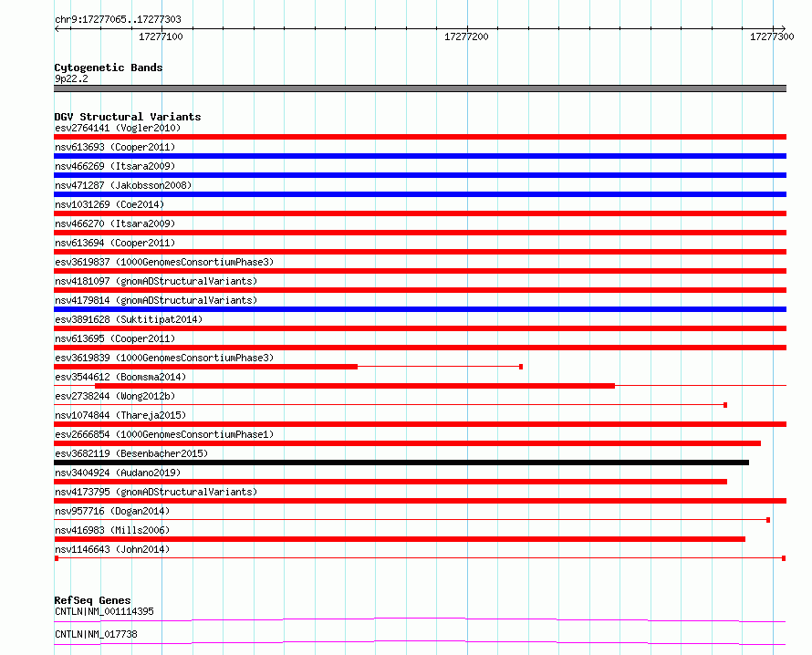Click the magenta line under CNTLN|NM_017738
812x655 pixels.
[x=420, y=642]
